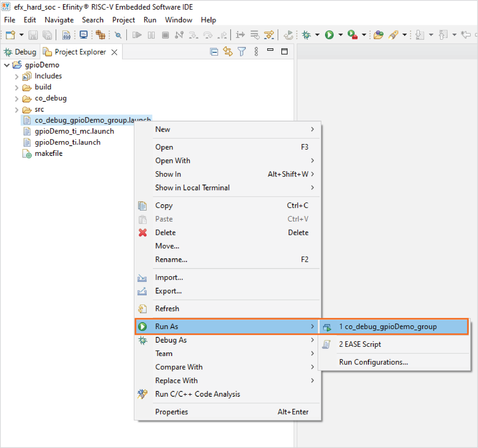Select Debug As in context menu
Image resolution: width=478 pixels, height=448 pixels.
pyautogui.click(x=171, y=340)
